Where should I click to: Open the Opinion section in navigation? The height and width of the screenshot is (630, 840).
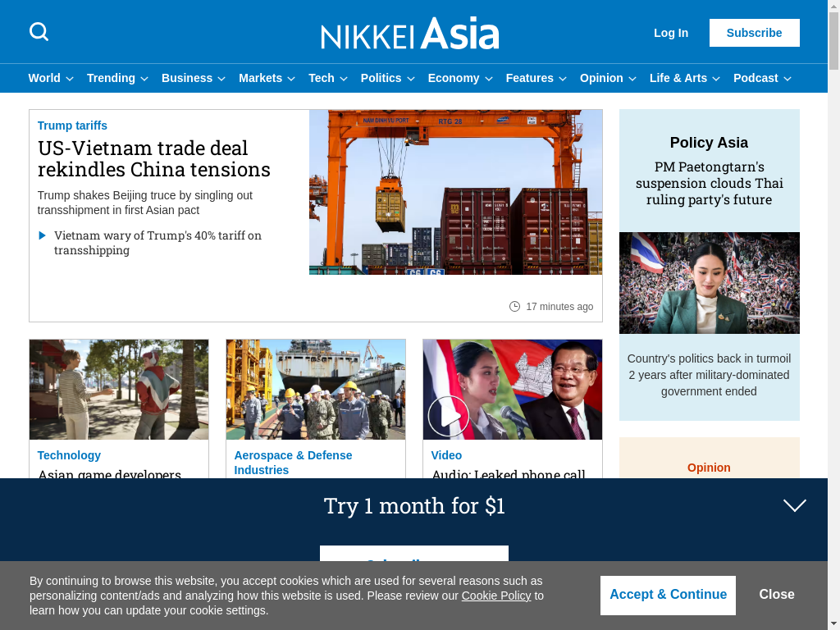[x=601, y=78]
